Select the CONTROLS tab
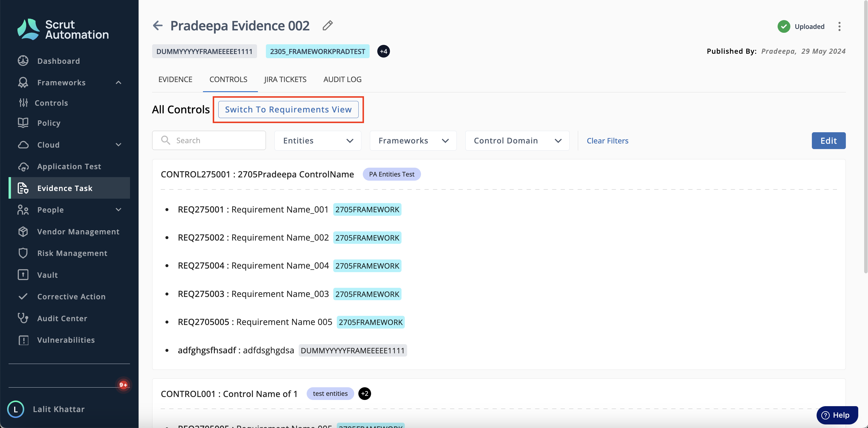 pyautogui.click(x=228, y=79)
